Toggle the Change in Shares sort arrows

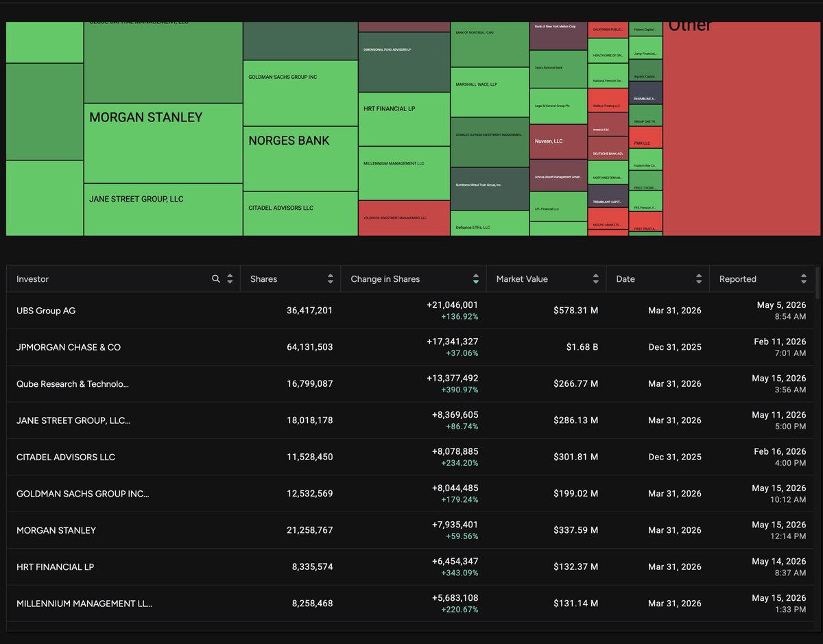tap(476, 279)
